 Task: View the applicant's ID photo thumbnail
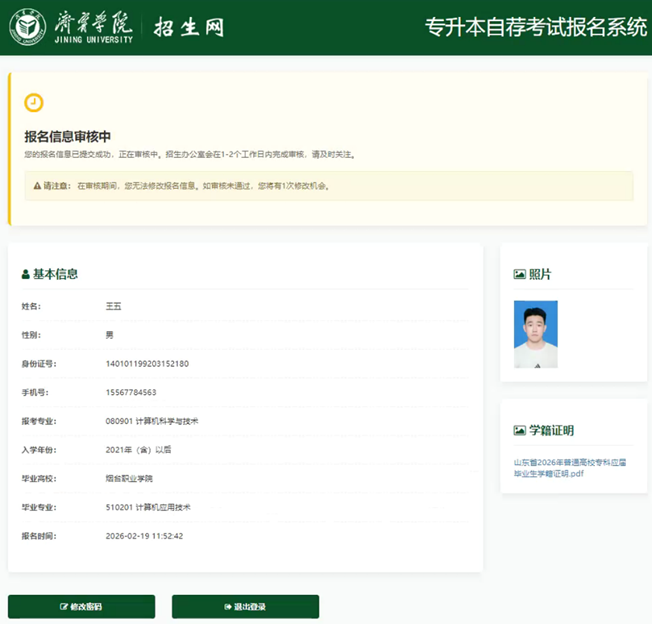[x=535, y=334]
